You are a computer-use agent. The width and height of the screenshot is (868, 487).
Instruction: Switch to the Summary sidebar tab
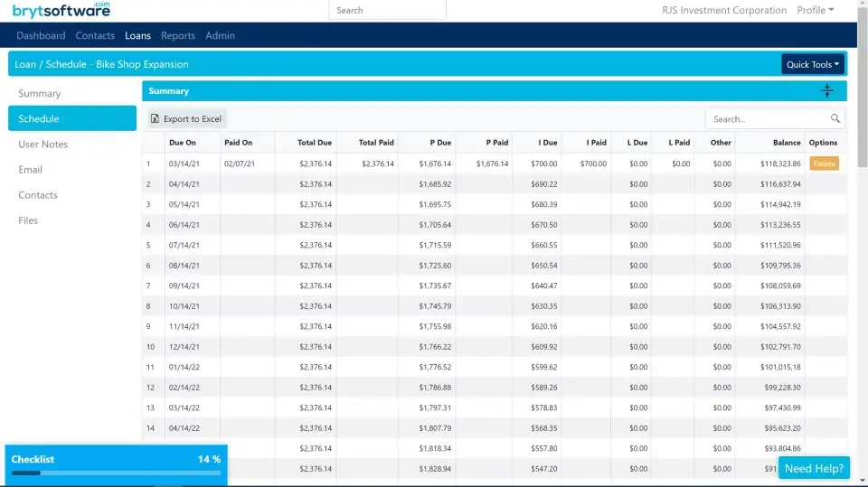coord(40,94)
